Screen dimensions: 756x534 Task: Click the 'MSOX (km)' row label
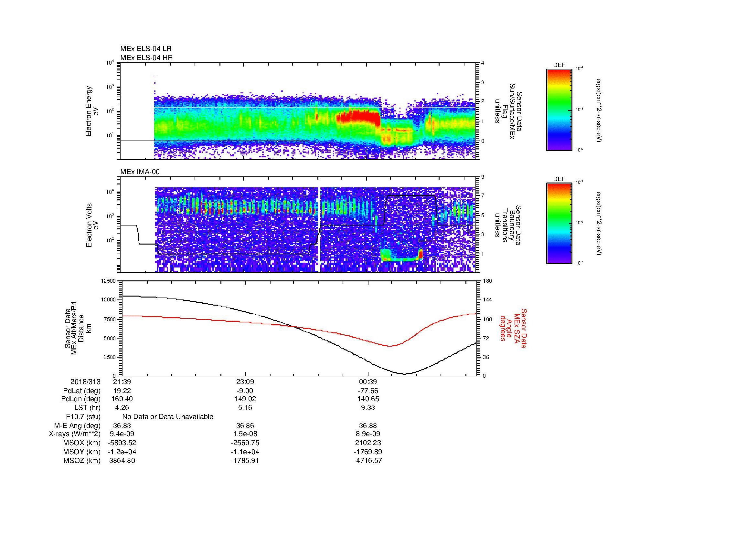point(82,443)
